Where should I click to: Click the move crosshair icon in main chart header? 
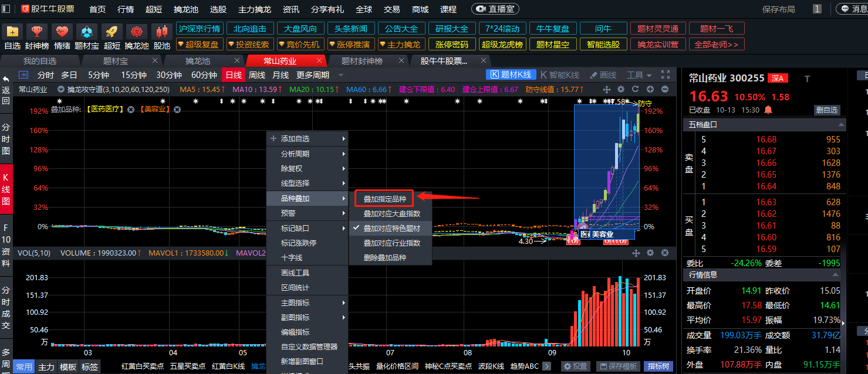coord(607,89)
